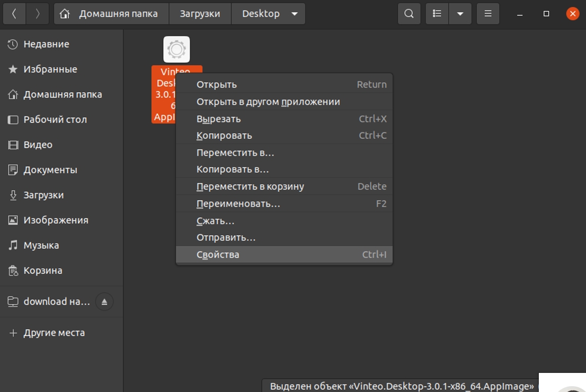The image size is (586, 392).
Task: Open the search magnifier button
Action: pyautogui.click(x=409, y=14)
